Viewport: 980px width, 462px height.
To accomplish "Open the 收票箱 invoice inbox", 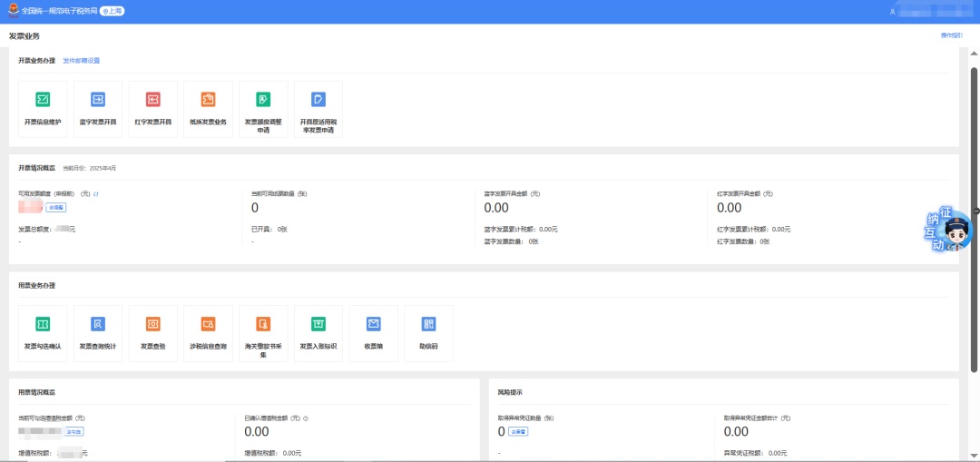I will click(373, 332).
